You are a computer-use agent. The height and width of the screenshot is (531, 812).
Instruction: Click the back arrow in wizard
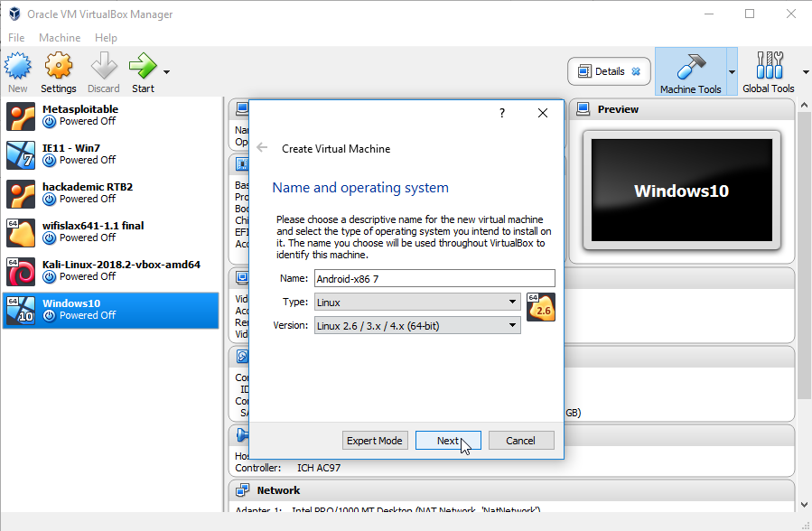[x=262, y=148]
